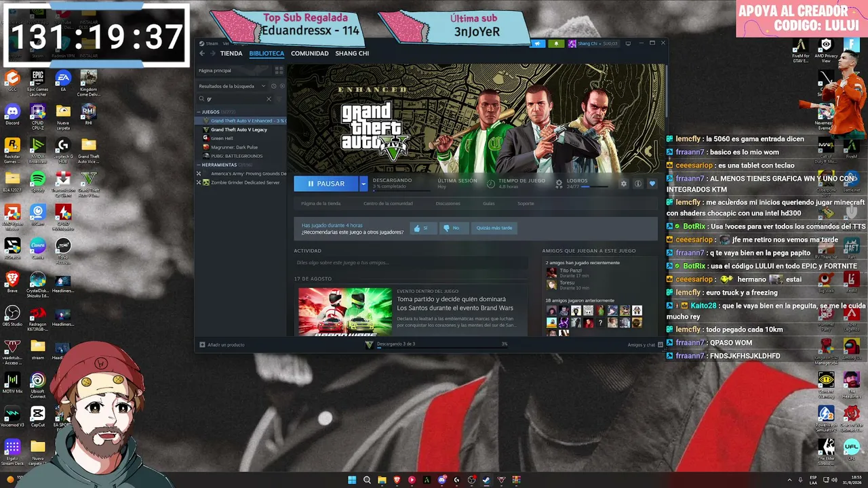Open the Brand Wars event thumbnail
Image resolution: width=868 pixels, height=488 pixels.
(x=345, y=310)
